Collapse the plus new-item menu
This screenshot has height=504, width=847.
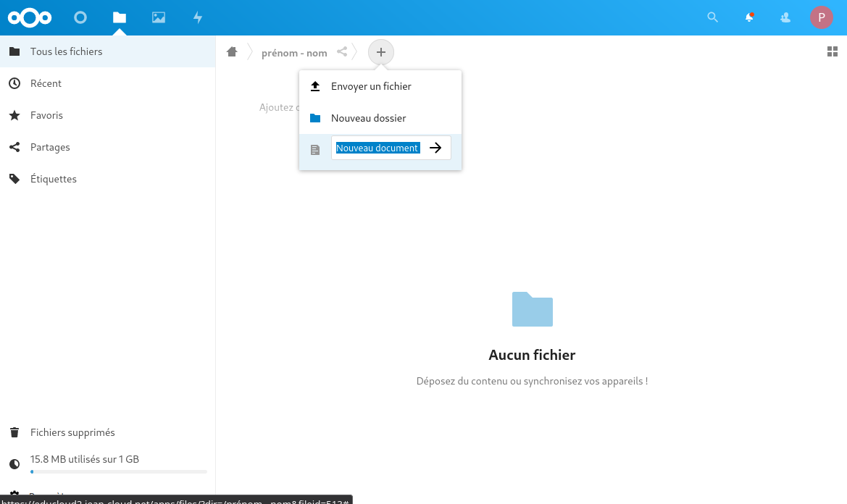click(381, 52)
